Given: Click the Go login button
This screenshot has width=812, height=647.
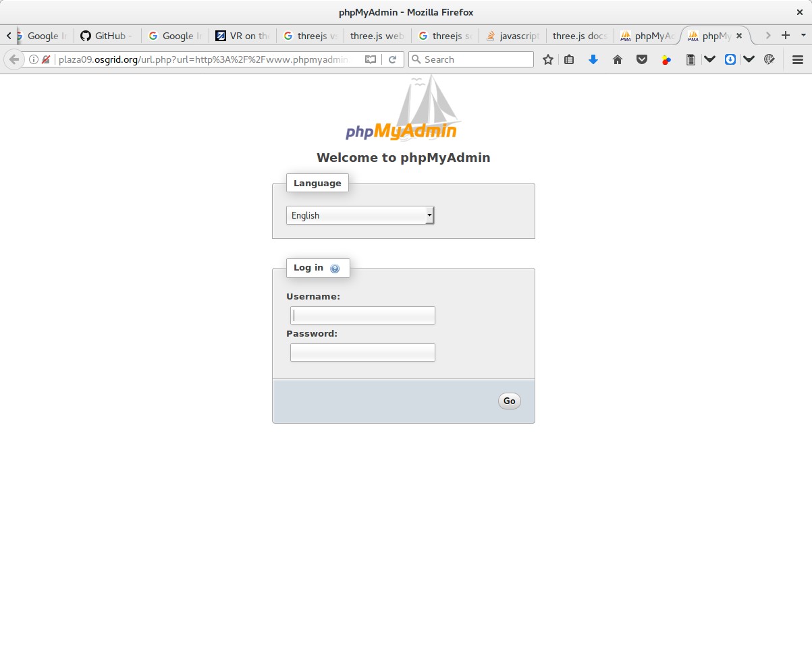Looking at the screenshot, I should click(510, 401).
